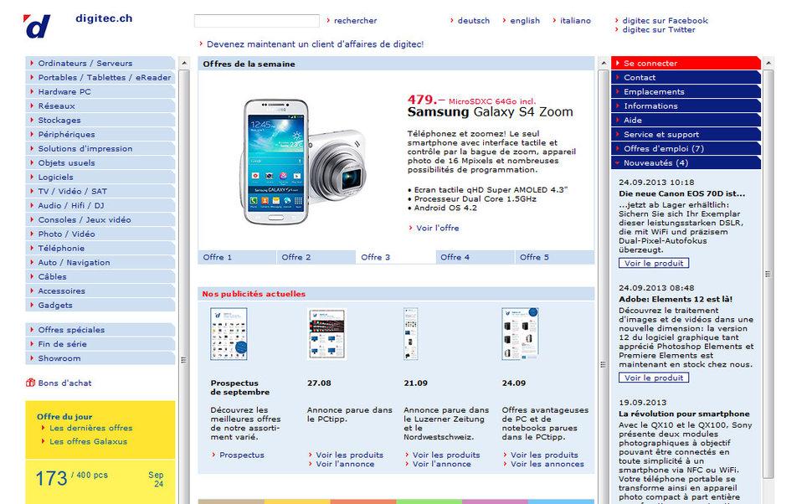
Task: Open Hardware PC category
Action: 100,92
